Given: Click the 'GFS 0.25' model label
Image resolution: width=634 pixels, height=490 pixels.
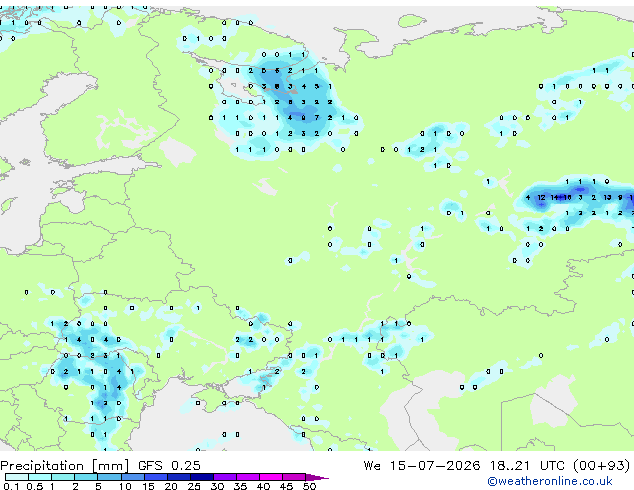Looking at the screenshot, I should (x=169, y=466).
